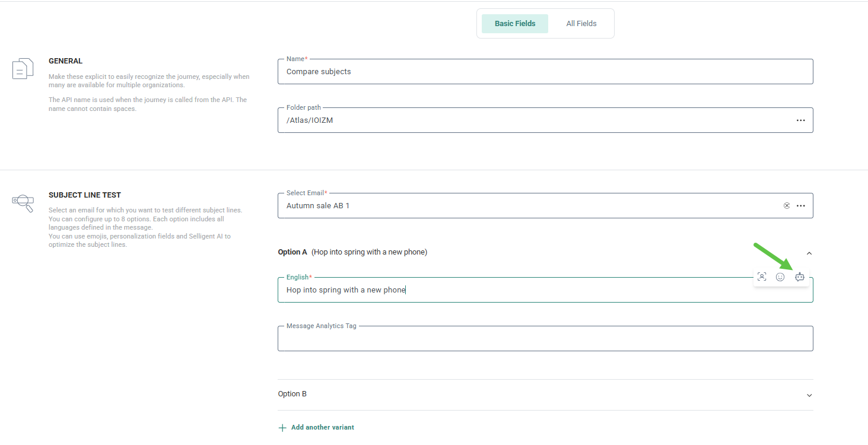Open the Selligent AI robot icon
Image resolution: width=868 pixels, height=445 pixels.
[x=799, y=276]
